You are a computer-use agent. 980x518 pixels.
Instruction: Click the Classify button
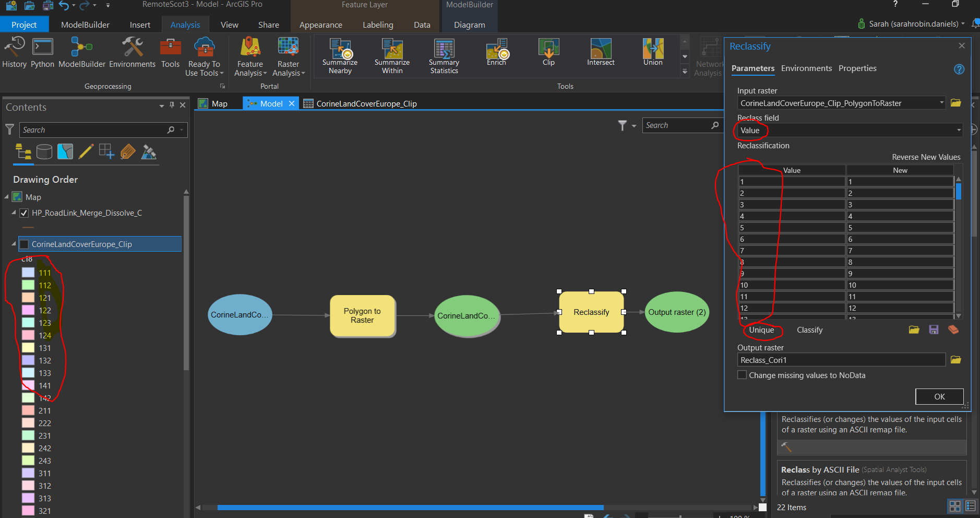809,330
